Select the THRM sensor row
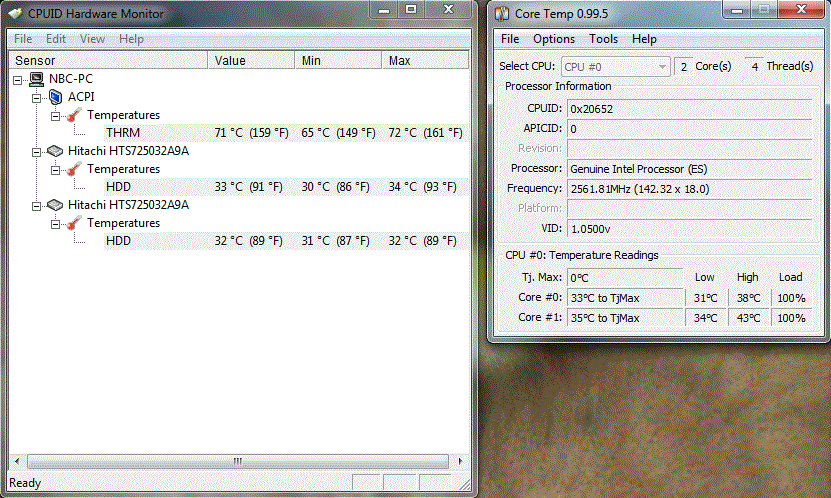The height and width of the screenshot is (498, 831). click(286, 133)
